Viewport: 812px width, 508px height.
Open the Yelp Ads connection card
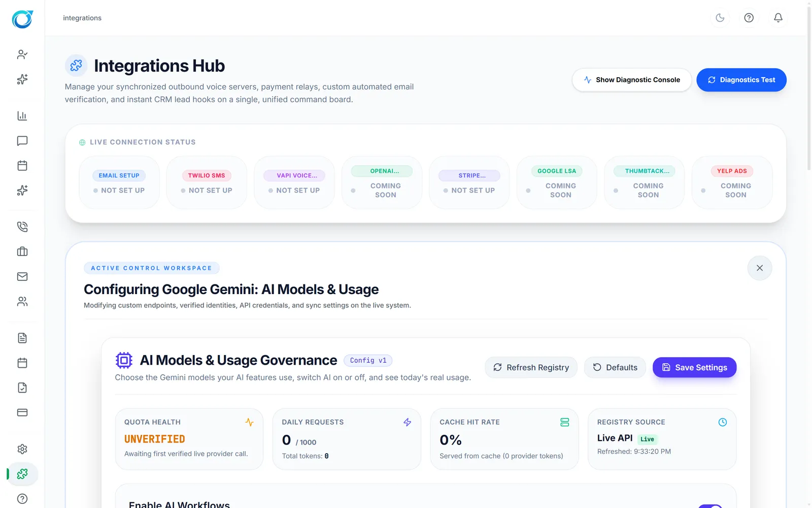(732, 183)
